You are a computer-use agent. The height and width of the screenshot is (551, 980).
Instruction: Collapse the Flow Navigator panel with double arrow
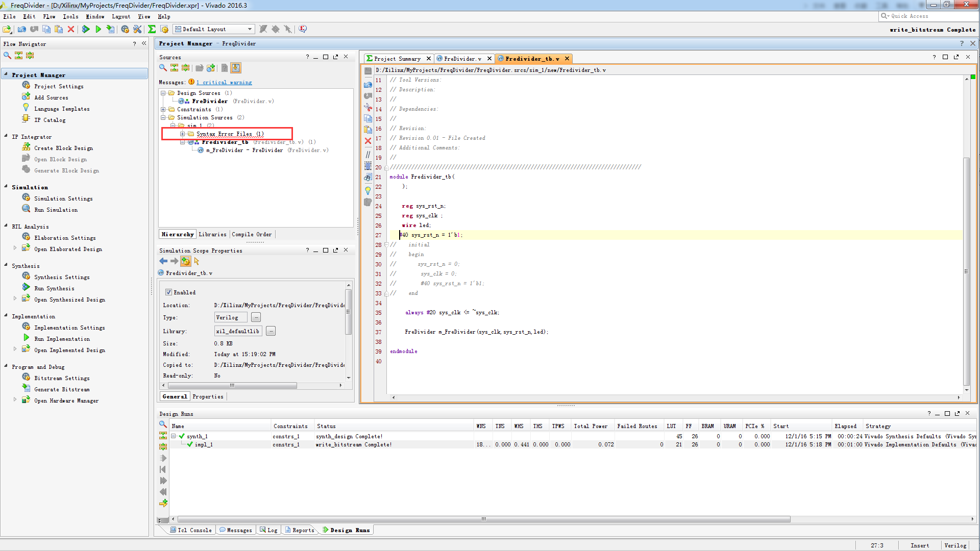[x=144, y=43]
